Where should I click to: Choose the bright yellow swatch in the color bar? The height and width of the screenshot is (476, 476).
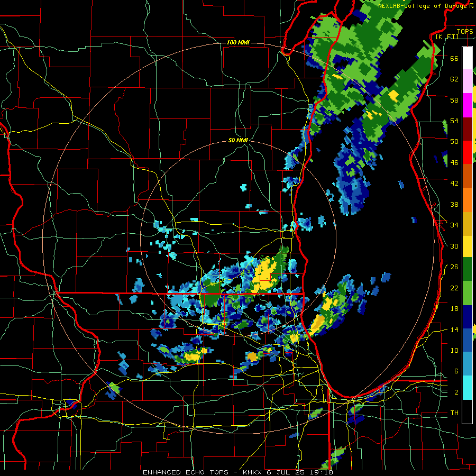coord(467,246)
